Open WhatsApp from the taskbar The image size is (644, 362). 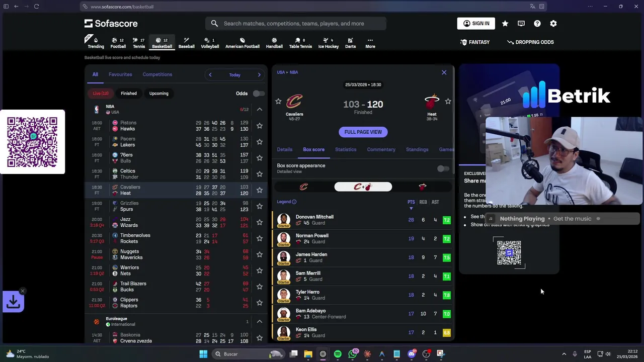[353, 354]
